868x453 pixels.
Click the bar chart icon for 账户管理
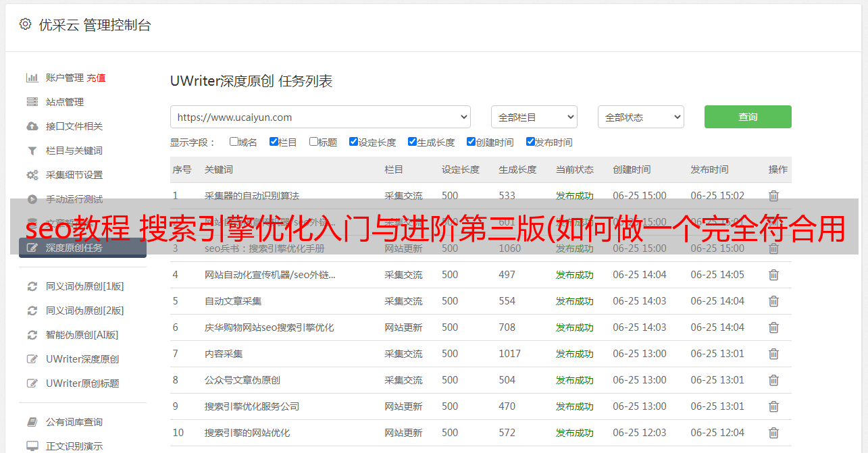click(32, 78)
